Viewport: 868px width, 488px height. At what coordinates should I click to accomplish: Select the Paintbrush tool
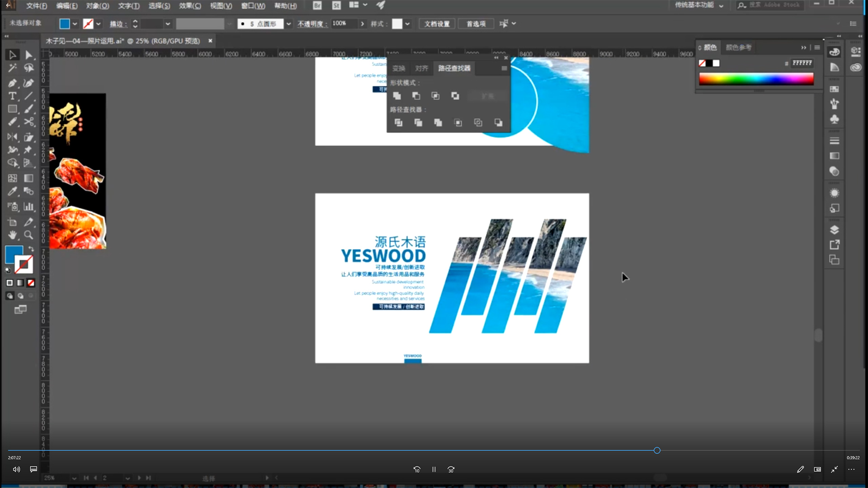tap(28, 109)
